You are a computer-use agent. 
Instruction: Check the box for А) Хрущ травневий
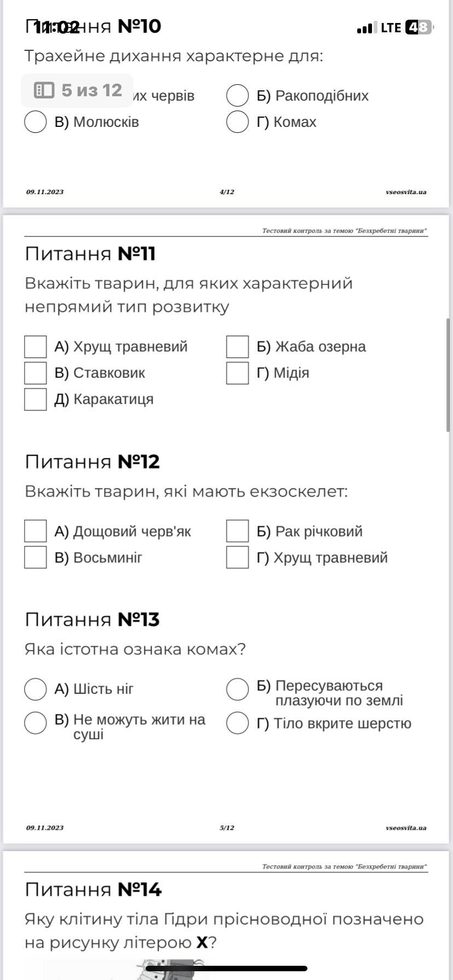point(36,347)
